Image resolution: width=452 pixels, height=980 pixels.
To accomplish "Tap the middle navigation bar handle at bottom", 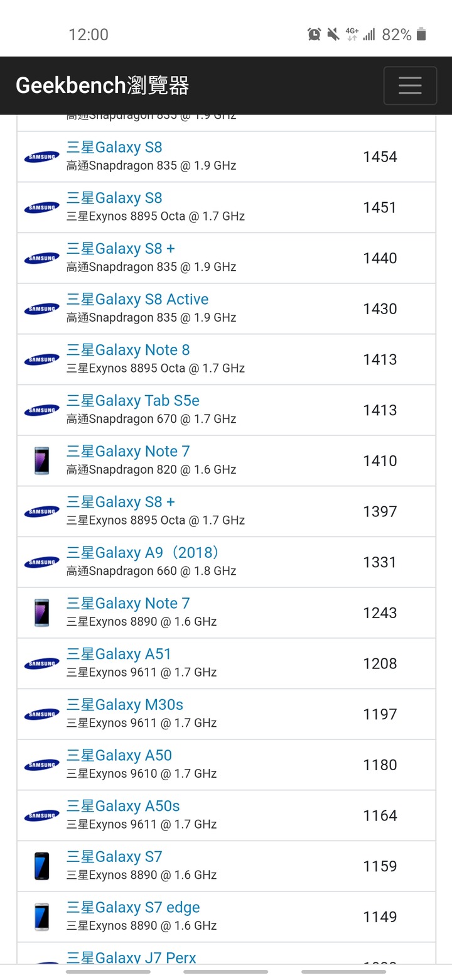I will click(226, 972).
